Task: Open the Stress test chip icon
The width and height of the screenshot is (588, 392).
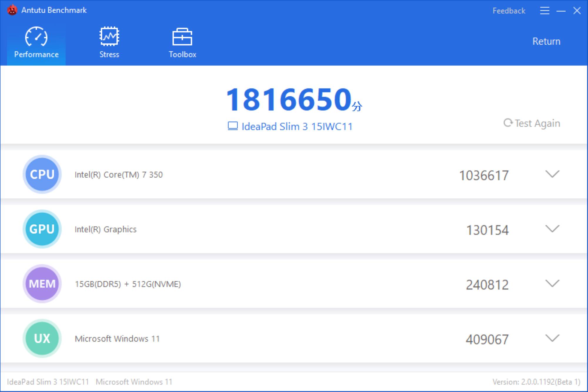Action: point(109,36)
